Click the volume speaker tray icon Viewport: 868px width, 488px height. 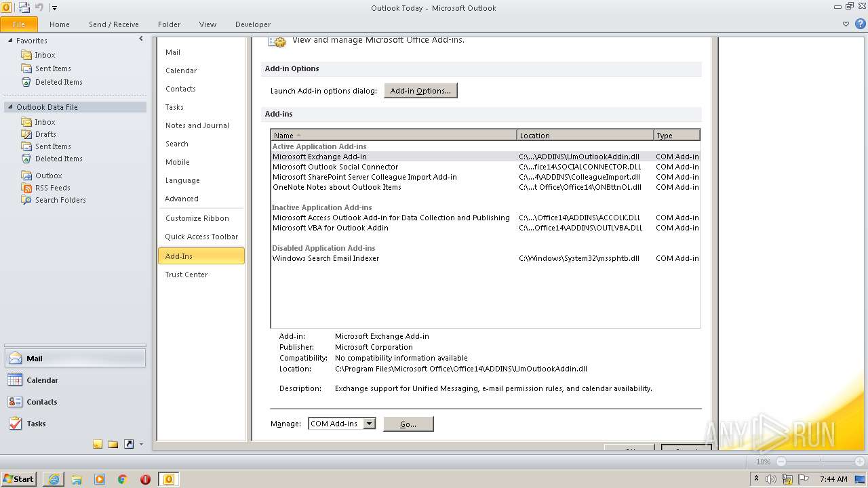pos(772,479)
